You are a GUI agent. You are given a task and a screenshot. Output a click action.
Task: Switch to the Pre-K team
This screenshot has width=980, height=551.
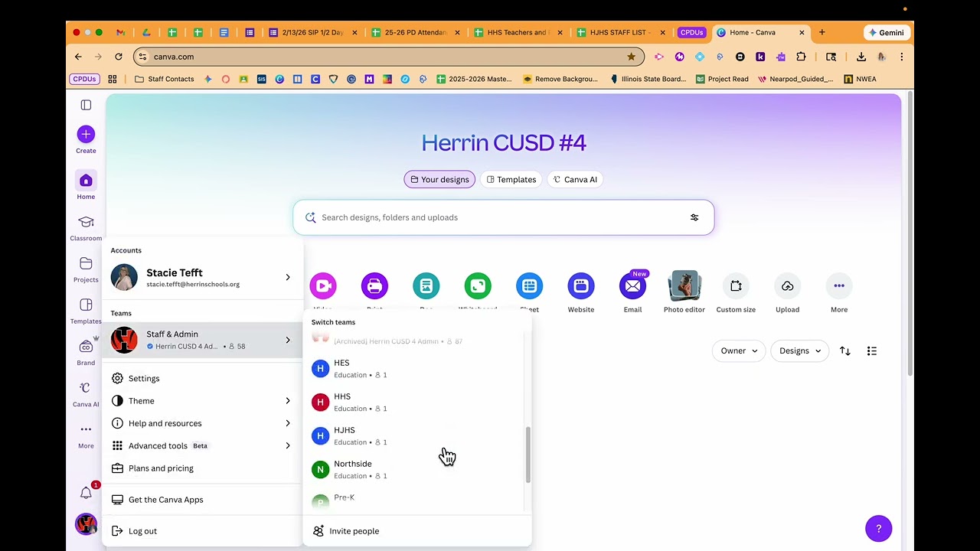414,500
